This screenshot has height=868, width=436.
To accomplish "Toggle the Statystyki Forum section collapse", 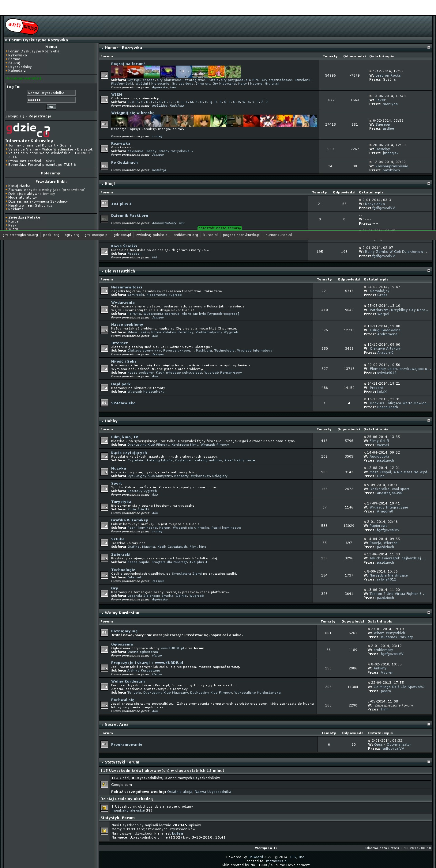I will [x=429, y=762].
